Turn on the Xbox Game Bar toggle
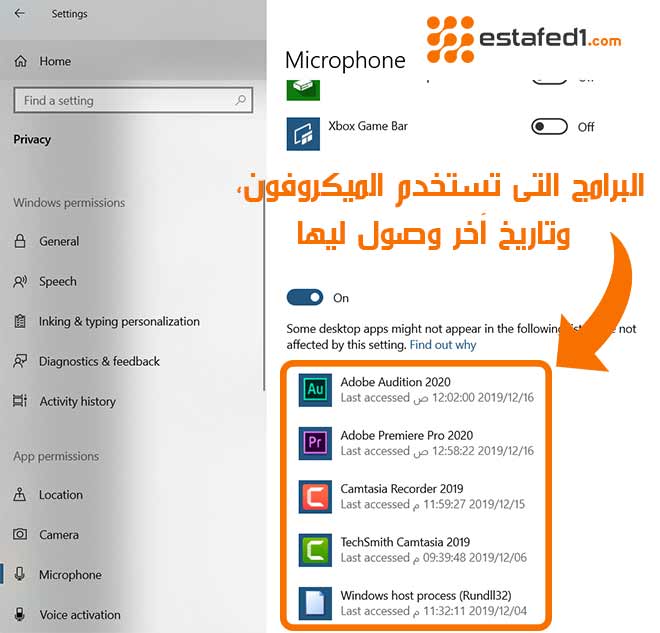Screen dimensions: 660x633 point(549,127)
